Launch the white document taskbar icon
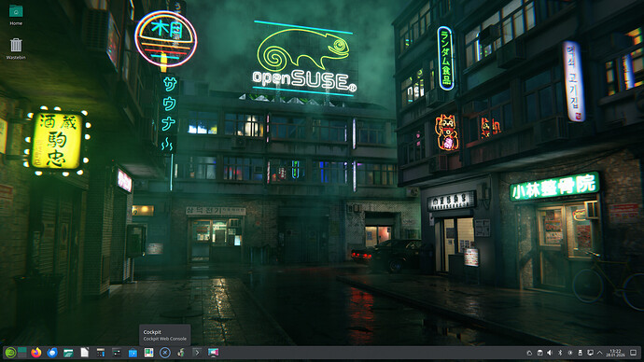This screenshot has height=362, width=644. click(85, 353)
